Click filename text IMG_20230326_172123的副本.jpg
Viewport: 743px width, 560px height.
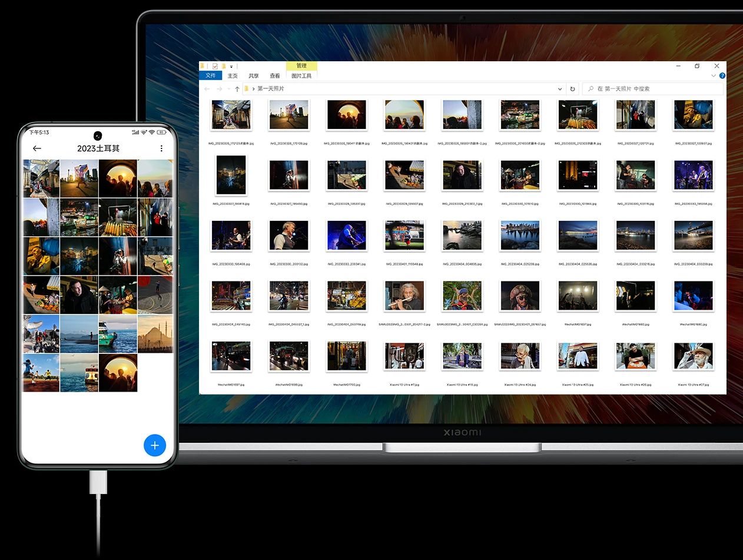click(x=231, y=143)
